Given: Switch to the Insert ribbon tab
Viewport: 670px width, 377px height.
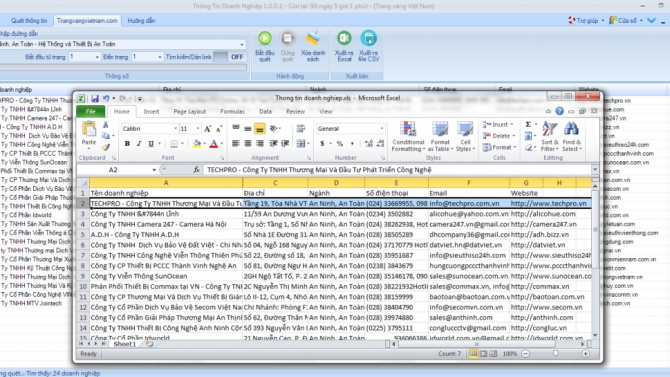Looking at the screenshot, I should 151,112.
